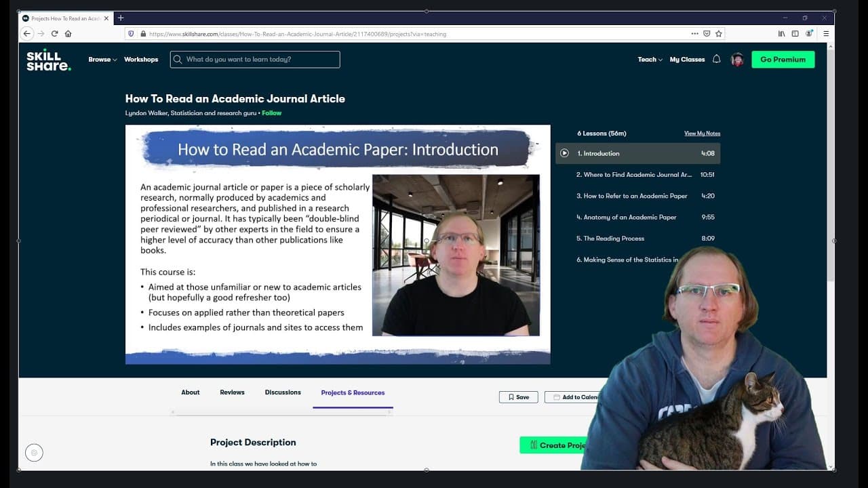Select lesson 4 Anatomy of an Academic Paper
This screenshot has width=868, height=488.
pyautogui.click(x=637, y=217)
